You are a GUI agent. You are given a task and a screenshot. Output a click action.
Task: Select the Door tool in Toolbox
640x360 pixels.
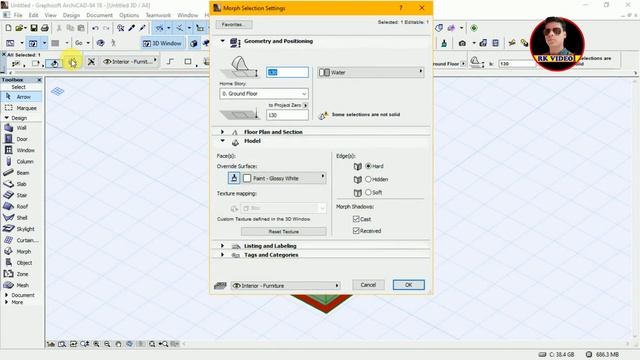tap(21, 139)
